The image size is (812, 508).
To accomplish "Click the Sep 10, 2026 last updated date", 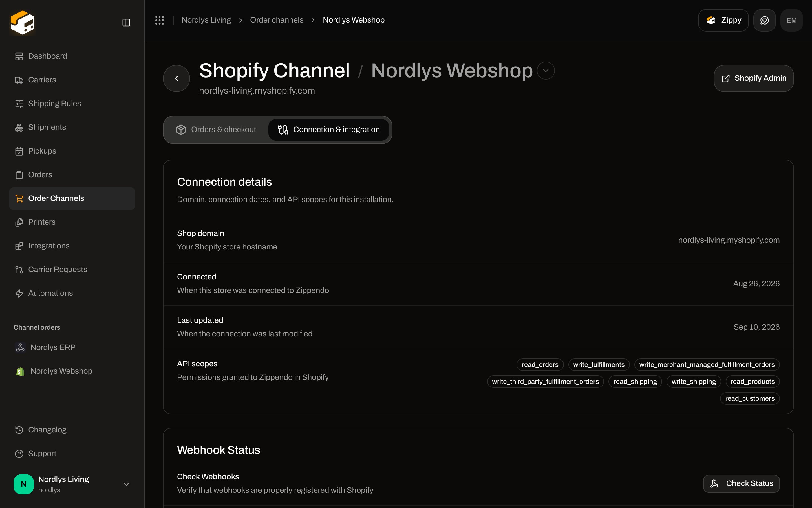I will point(756,327).
